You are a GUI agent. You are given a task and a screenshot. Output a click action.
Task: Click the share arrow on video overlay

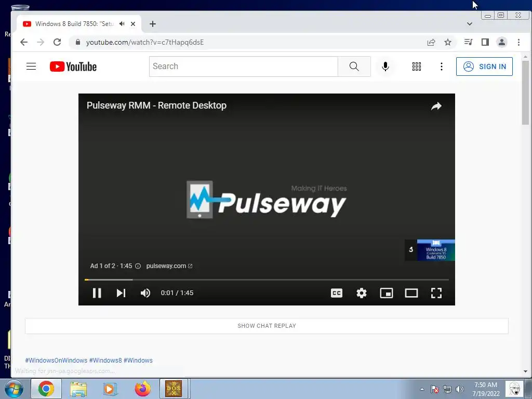tap(436, 107)
